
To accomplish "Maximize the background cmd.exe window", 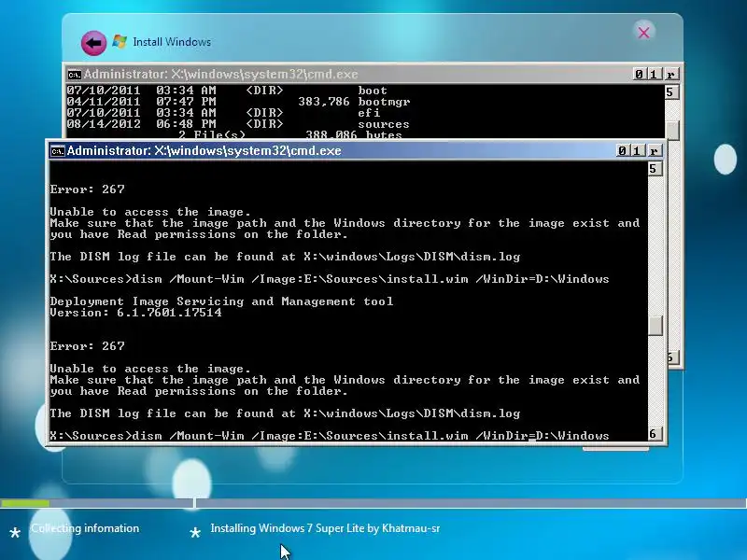I will (x=653, y=75).
